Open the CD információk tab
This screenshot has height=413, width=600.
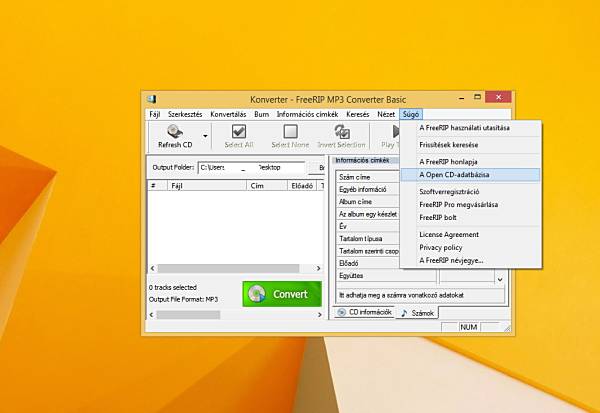[x=365, y=312]
